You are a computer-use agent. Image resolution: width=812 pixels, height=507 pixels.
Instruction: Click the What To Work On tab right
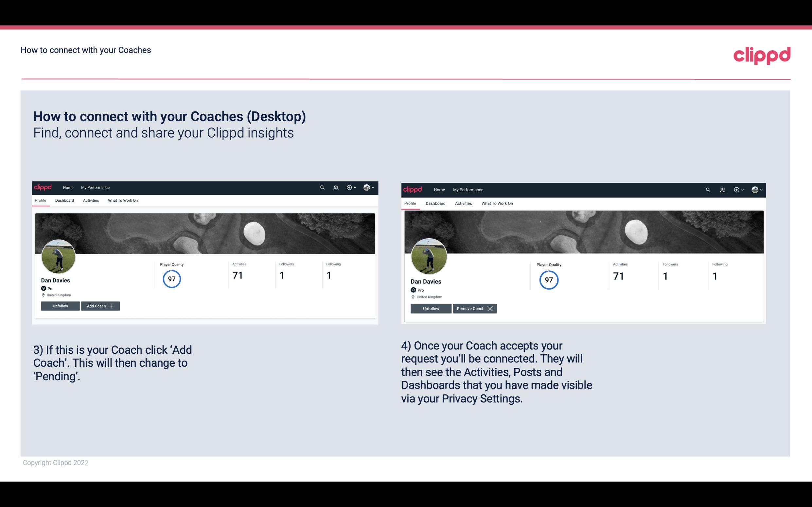tap(496, 203)
